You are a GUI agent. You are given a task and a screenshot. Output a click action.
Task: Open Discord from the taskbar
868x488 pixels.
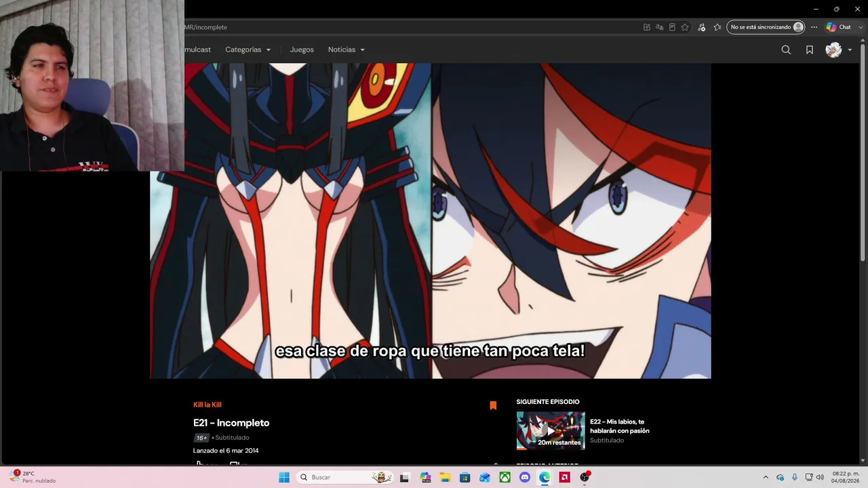(524, 477)
